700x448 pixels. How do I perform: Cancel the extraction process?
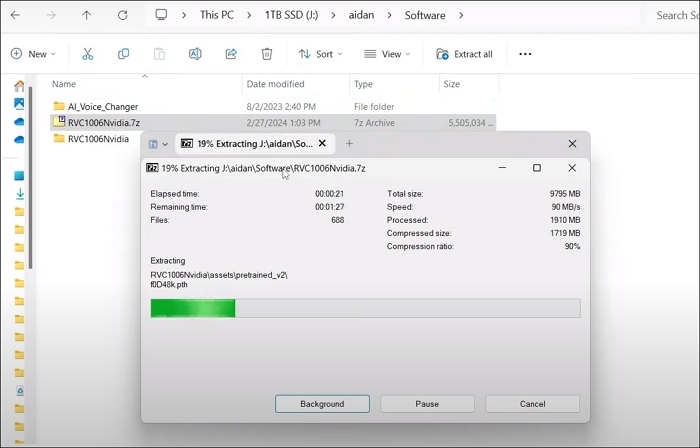pos(532,404)
